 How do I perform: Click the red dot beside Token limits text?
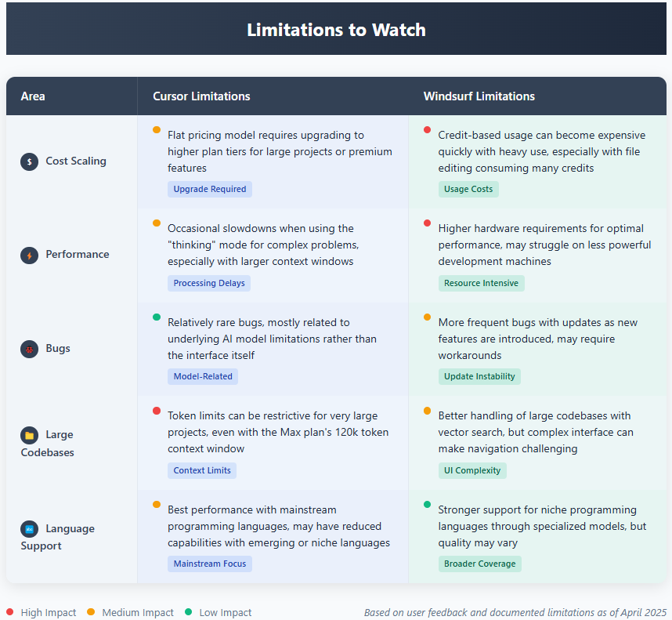[x=157, y=411]
